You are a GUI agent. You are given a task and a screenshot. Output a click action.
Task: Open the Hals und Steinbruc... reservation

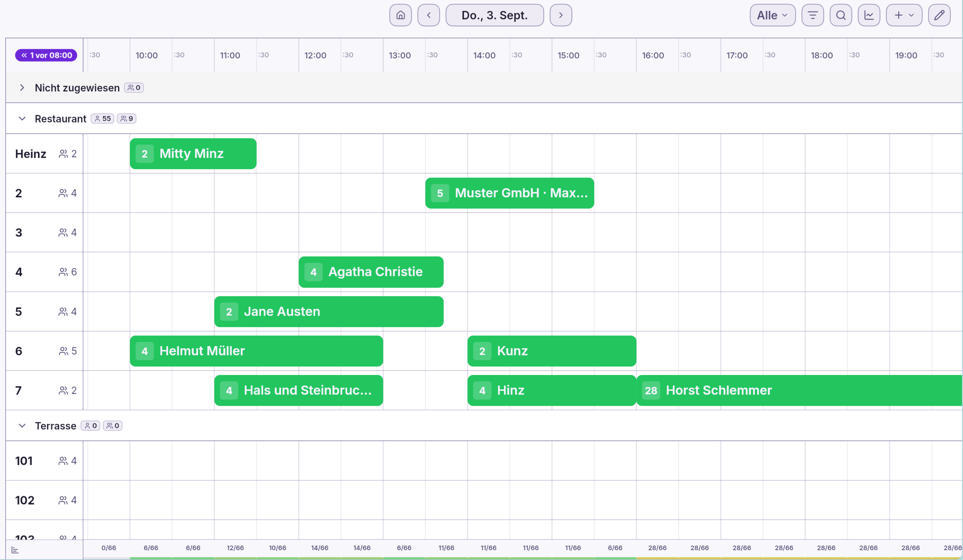[298, 390]
